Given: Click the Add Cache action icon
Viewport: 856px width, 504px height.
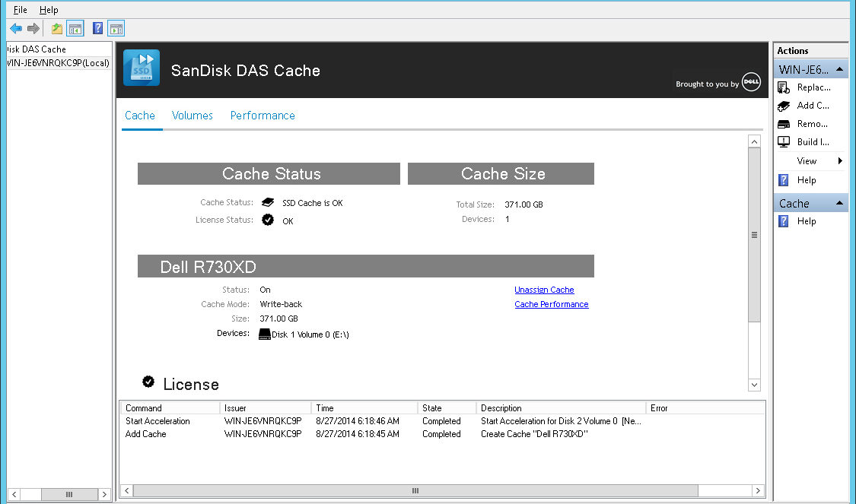Looking at the screenshot, I should tap(784, 106).
